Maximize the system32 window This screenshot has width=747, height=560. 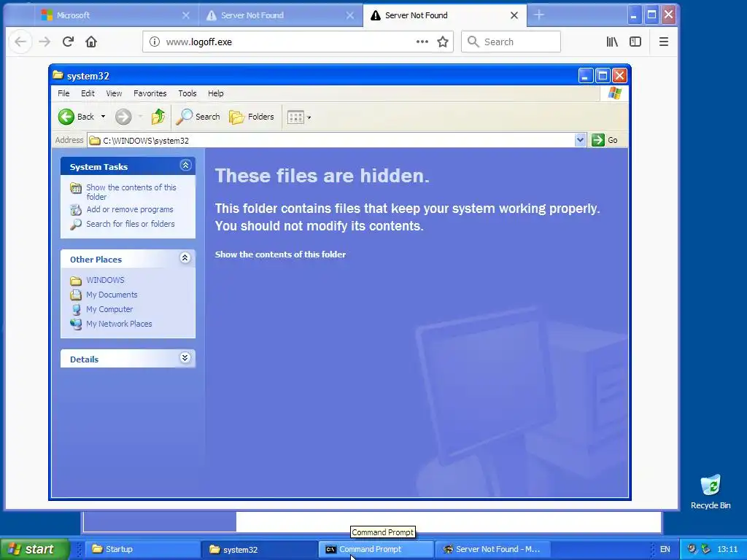point(603,76)
